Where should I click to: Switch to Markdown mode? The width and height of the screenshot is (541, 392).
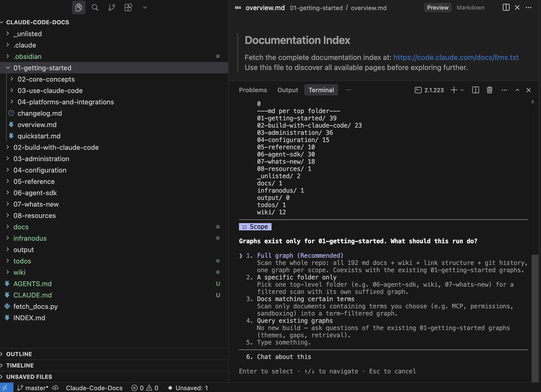click(x=471, y=7)
